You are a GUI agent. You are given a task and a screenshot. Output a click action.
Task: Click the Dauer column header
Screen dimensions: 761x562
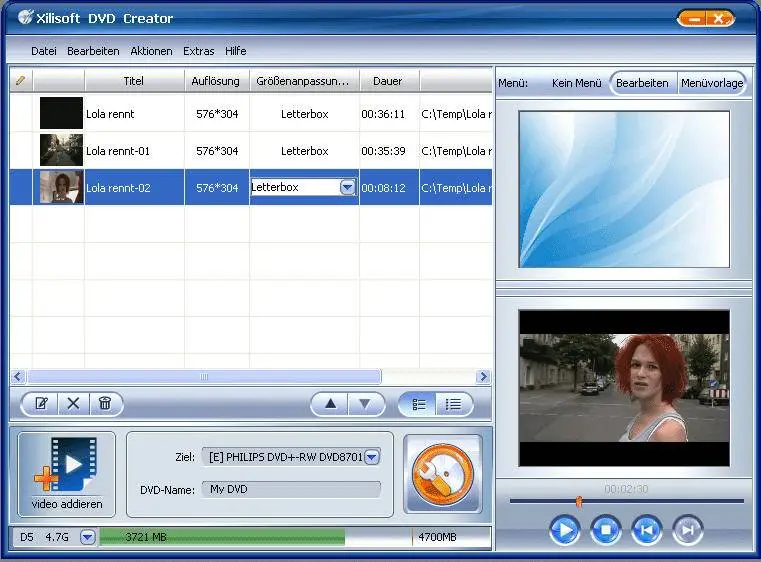tap(388, 81)
